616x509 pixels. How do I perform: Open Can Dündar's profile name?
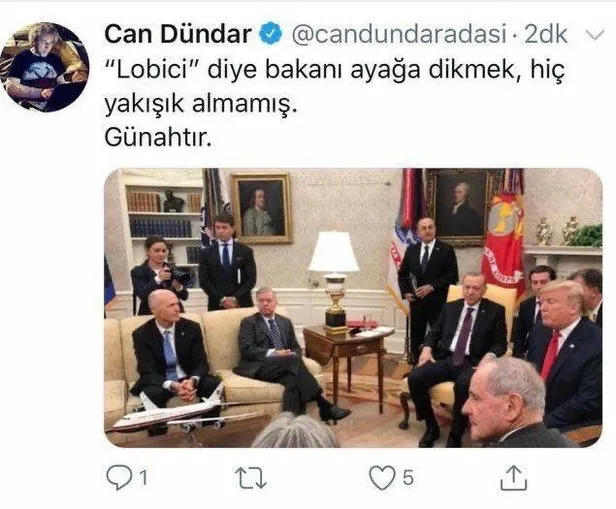coord(178,34)
